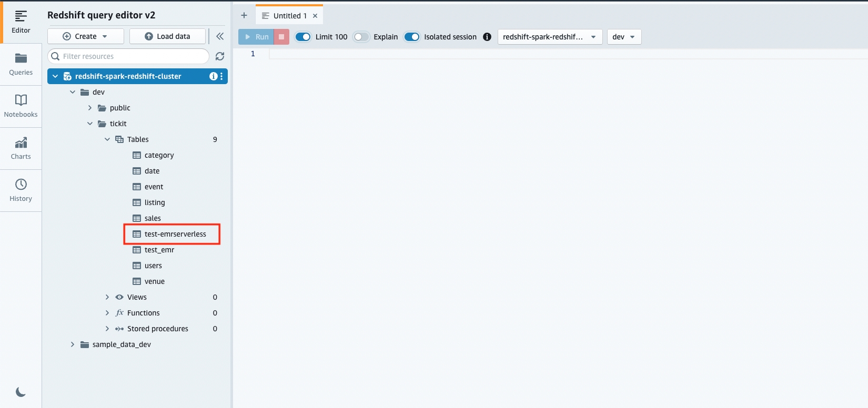
Task: Click the date table icon
Action: (137, 171)
